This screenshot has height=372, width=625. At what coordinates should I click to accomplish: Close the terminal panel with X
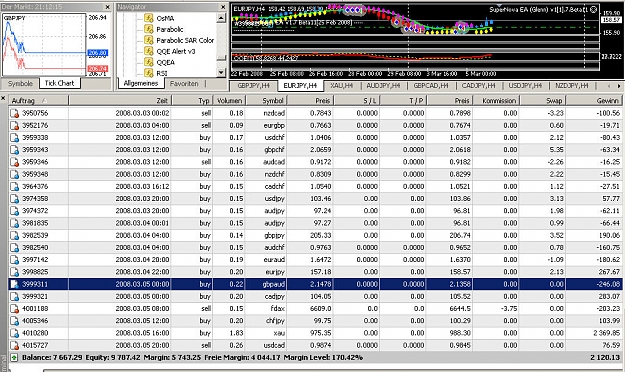[3, 98]
